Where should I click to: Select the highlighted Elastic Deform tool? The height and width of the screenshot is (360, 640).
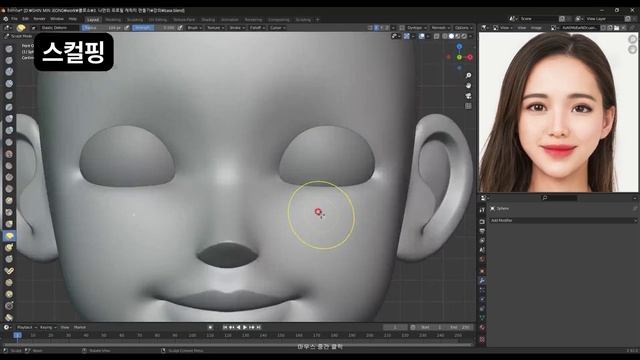(x=9, y=236)
